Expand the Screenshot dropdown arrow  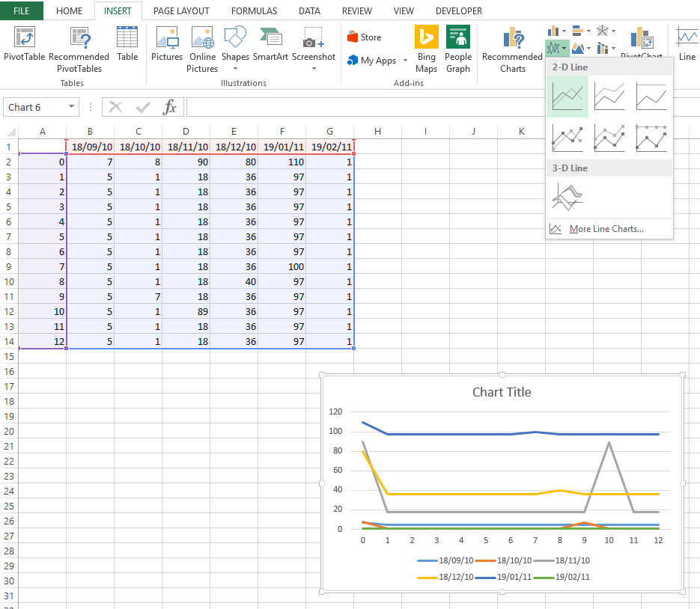pyautogui.click(x=313, y=69)
